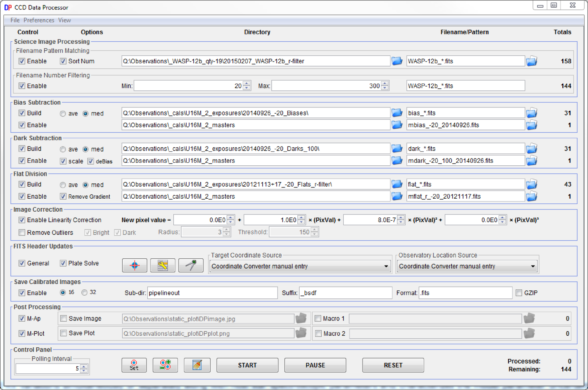Click the RESET button
588x390 pixels.
coord(393,365)
